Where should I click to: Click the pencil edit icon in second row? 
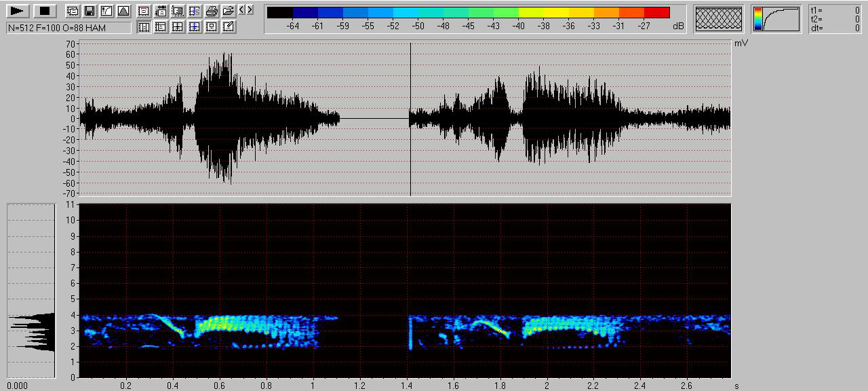(x=229, y=26)
